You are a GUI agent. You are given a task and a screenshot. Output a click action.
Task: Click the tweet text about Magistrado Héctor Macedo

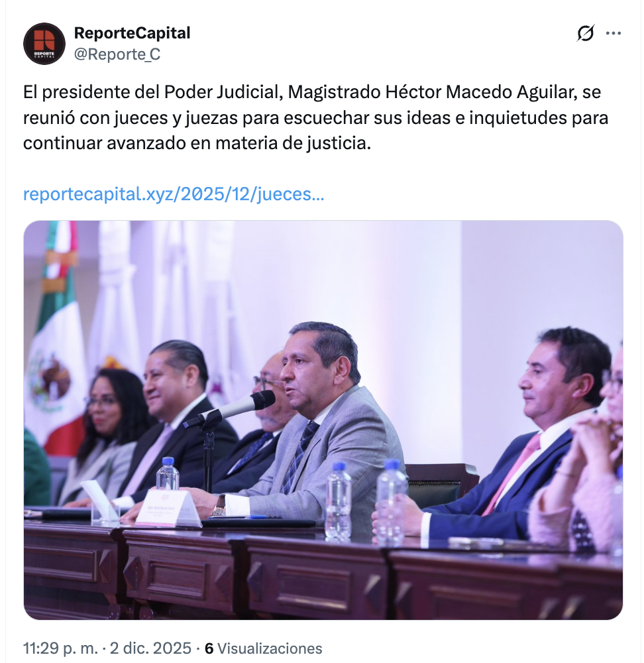315,117
